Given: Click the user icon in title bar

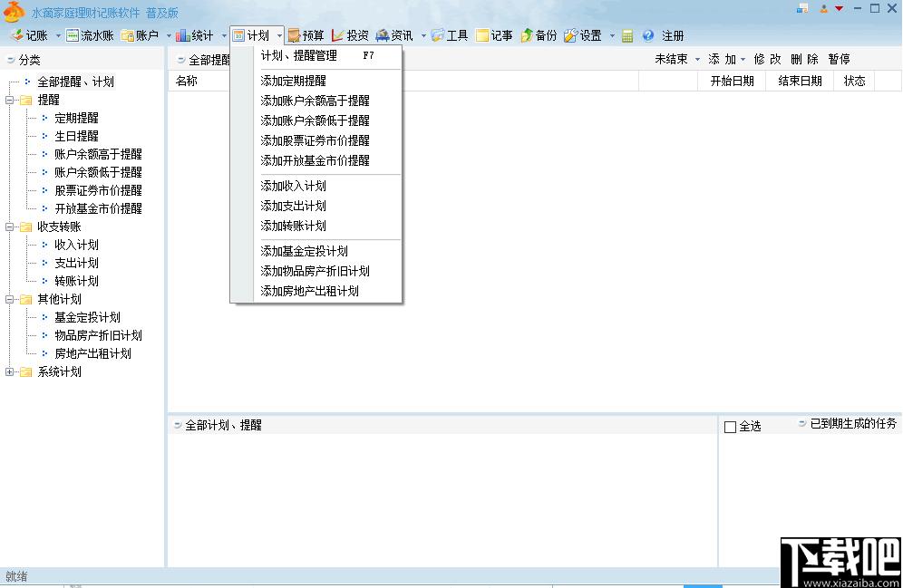Looking at the screenshot, I should click(x=823, y=8).
